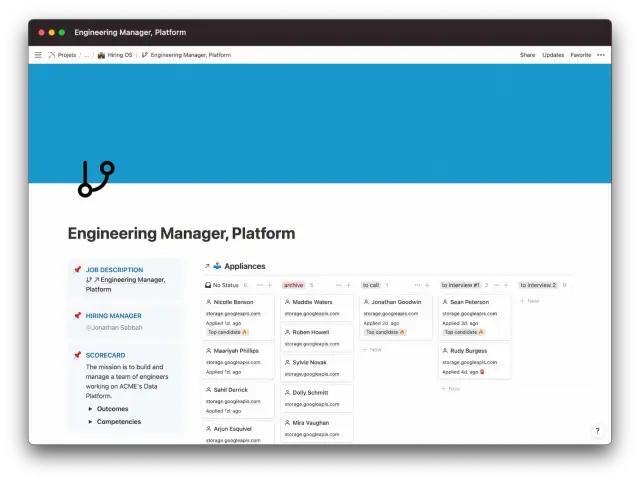
Task: Open the Jonathan Goodwin card
Action: tap(396, 317)
